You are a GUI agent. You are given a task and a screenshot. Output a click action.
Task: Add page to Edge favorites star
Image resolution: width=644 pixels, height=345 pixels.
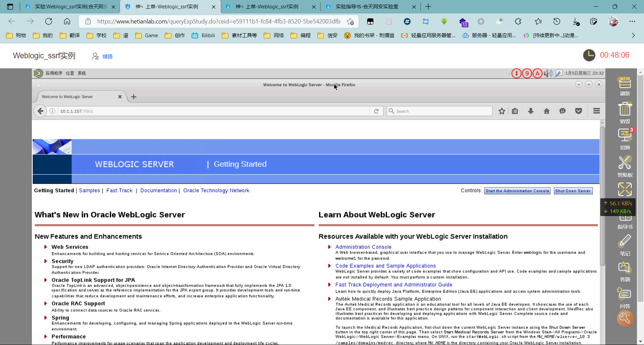point(350,21)
